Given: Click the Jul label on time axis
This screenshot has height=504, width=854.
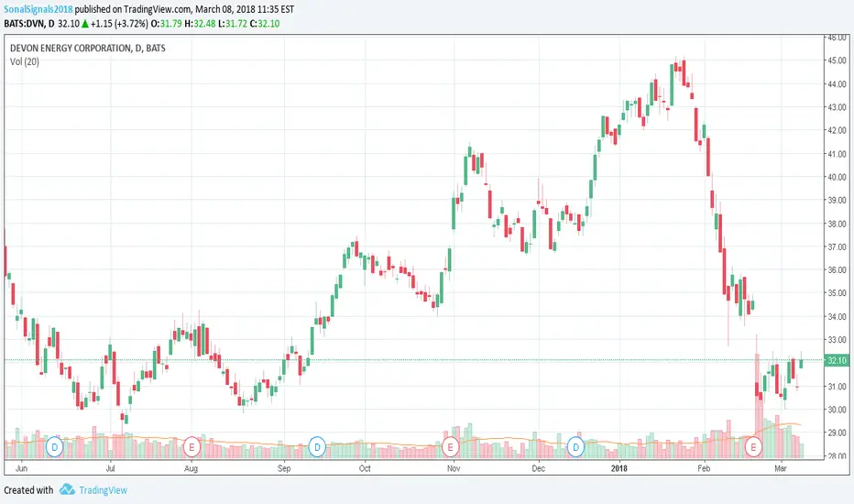Looking at the screenshot, I should 110,468.
